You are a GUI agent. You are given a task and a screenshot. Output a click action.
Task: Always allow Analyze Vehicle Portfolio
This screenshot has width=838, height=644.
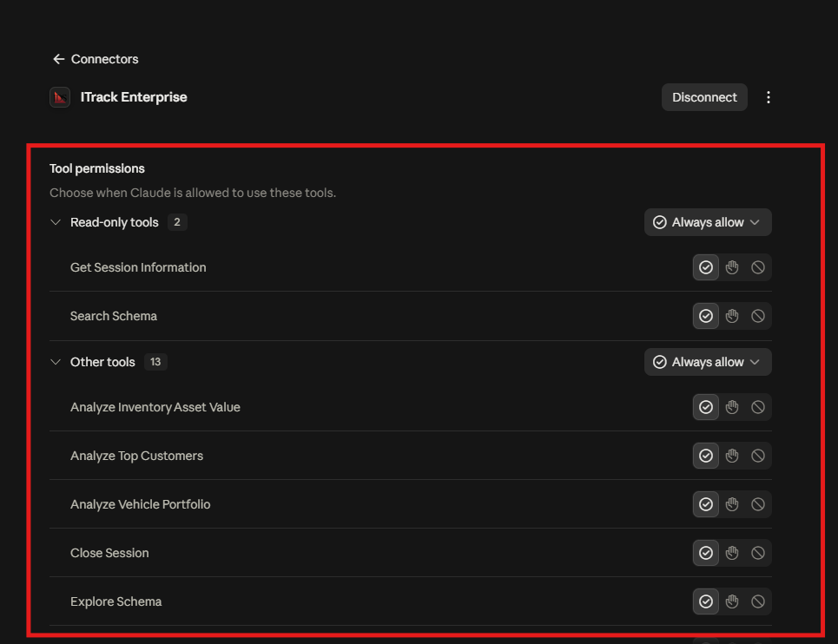click(705, 504)
